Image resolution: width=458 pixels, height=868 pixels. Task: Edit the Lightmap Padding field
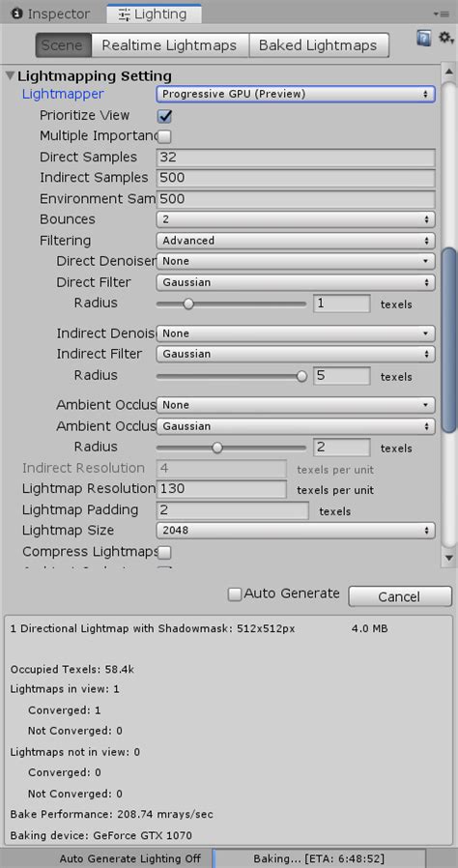tap(232, 510)
